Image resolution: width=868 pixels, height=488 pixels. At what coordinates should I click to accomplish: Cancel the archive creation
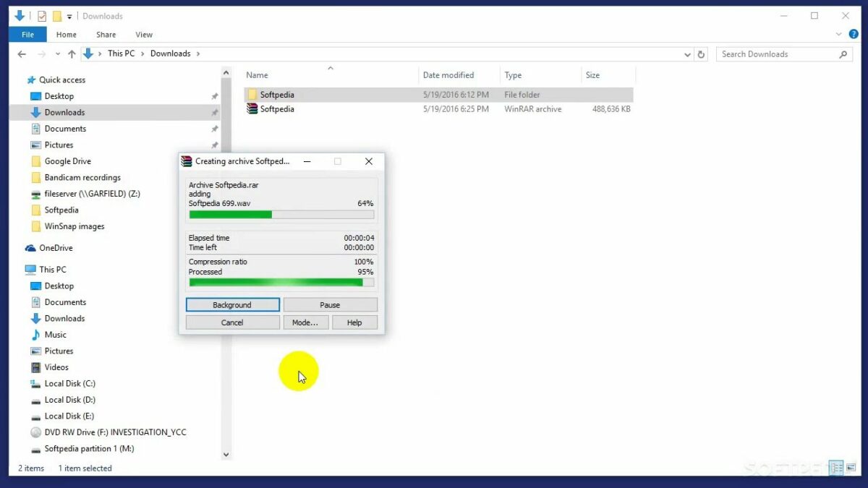[232, 322]
